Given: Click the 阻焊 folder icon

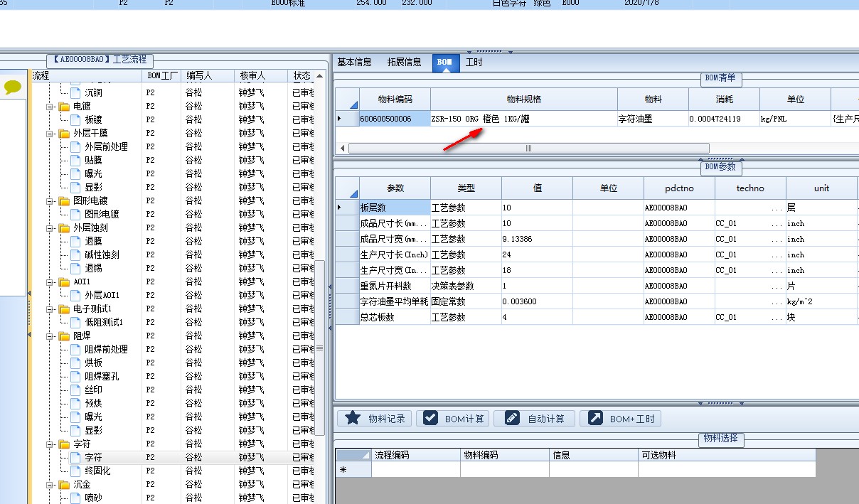Looking at the screenshot, I should [65, 336].
